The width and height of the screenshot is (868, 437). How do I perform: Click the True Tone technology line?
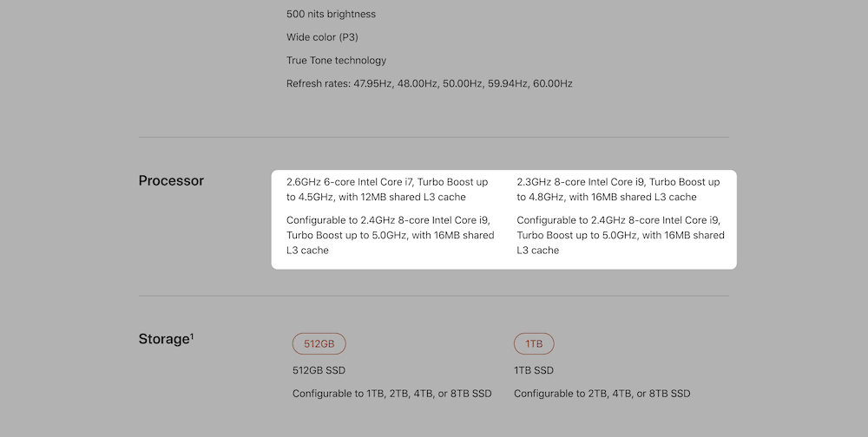click(x=336, y=61)
